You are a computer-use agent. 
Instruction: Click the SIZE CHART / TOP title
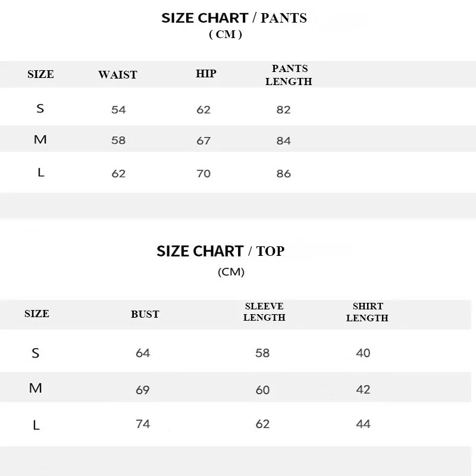pyautogui.click(x=220, y=251)
